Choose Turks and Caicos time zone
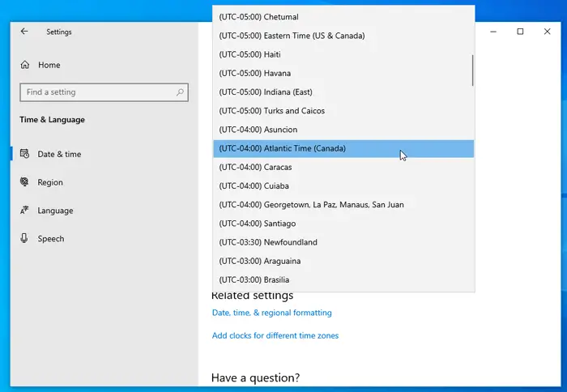 click(x=343, y=111)
